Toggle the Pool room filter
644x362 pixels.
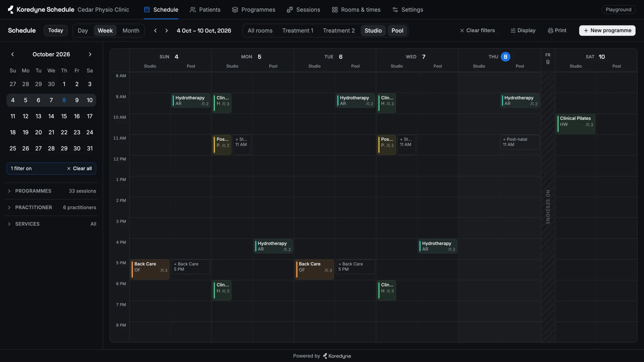[x=397, y=31]
